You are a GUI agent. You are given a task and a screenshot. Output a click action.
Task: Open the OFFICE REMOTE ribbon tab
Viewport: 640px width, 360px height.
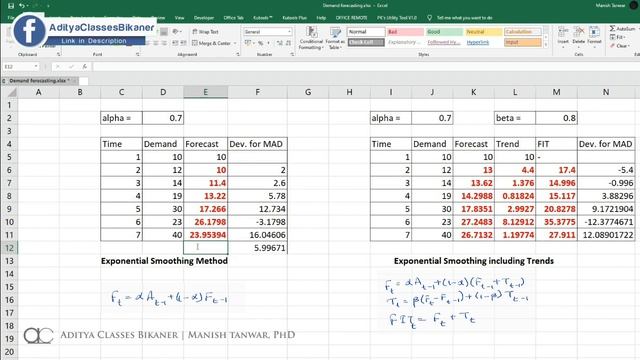(x=351, y=18)
